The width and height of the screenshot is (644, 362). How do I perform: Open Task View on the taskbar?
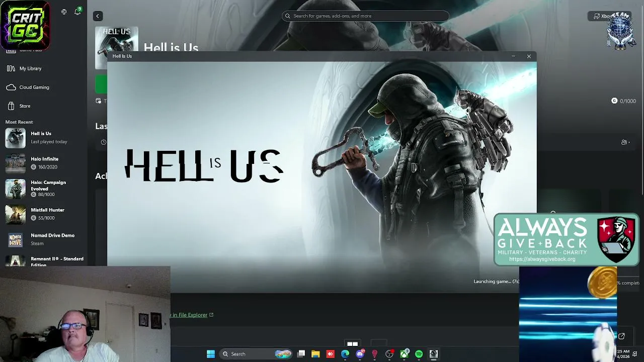tap(301, 354)
